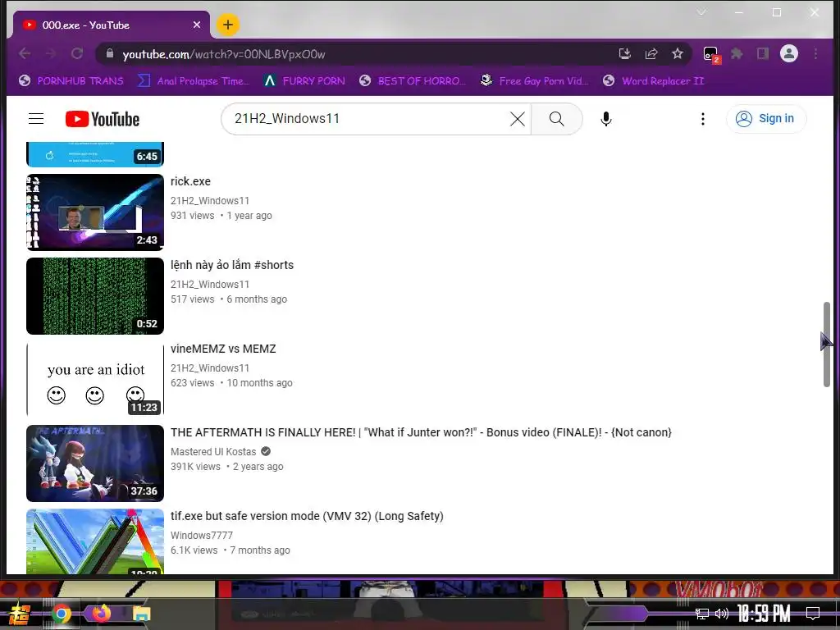Open the tab search chevron in title bar
The image size is (840, 630).
(x=701, y=11)
